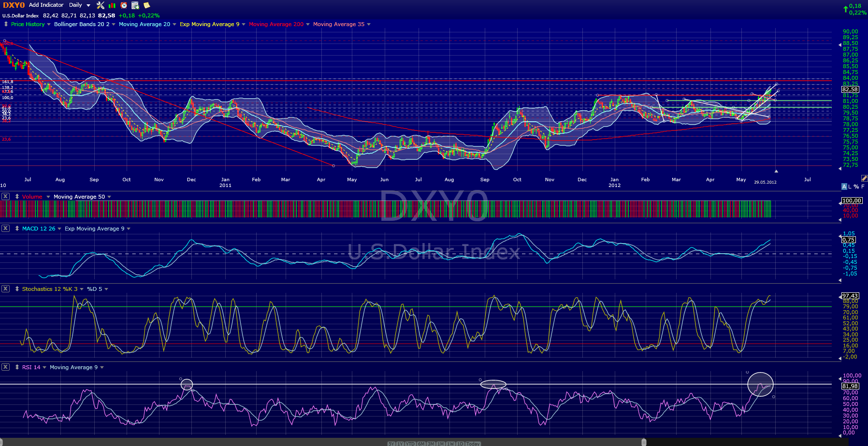Expand the Price History options arrow
The image size is (868, 446).
(49, 25)
